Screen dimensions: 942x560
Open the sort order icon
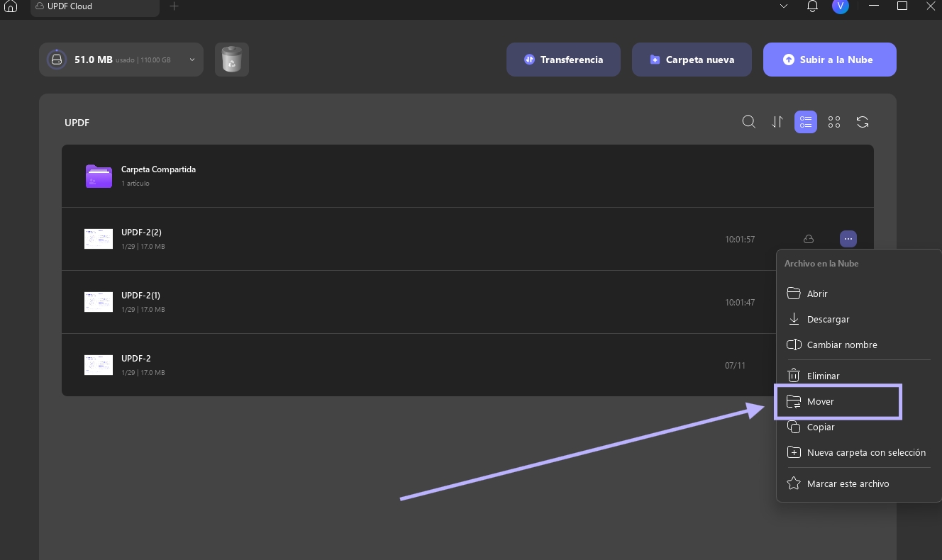click(777, 122)
